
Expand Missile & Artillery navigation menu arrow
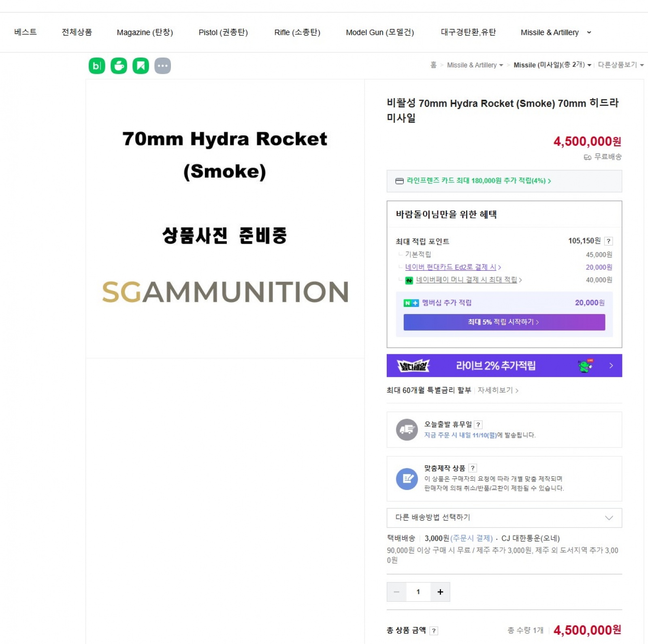[x=589, y=32]
